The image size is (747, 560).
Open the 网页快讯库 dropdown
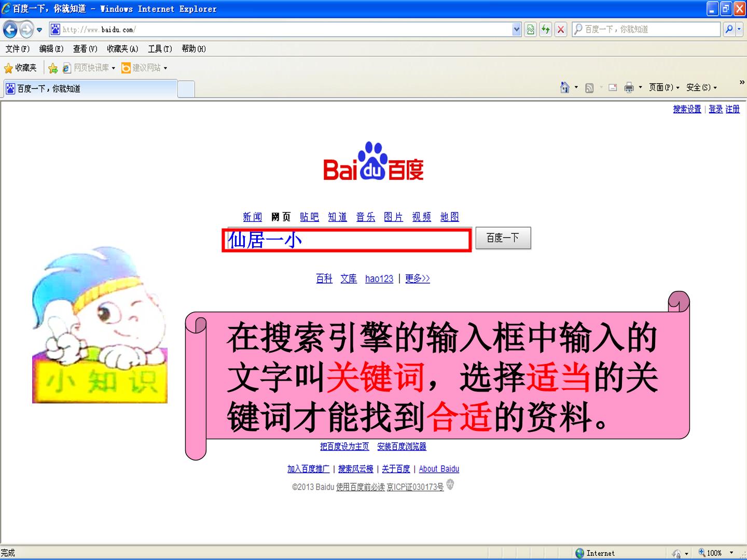[x=89, y=68]
